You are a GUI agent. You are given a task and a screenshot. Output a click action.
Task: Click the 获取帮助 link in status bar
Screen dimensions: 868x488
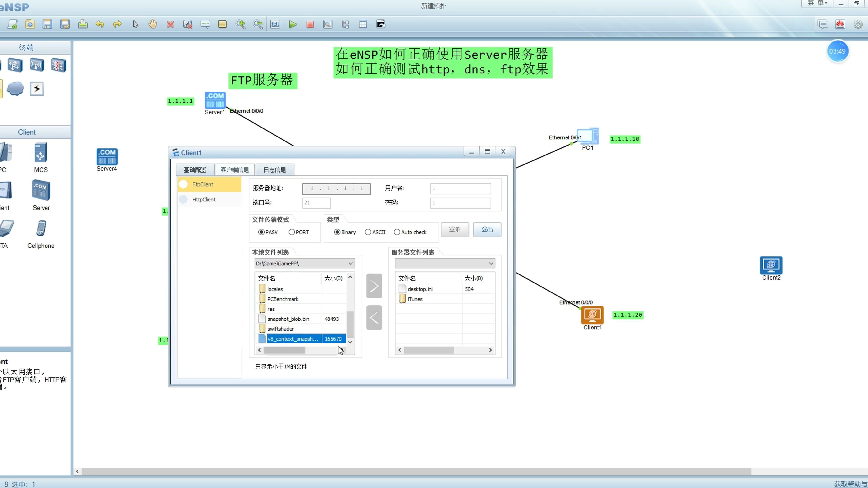click(850, 484)
